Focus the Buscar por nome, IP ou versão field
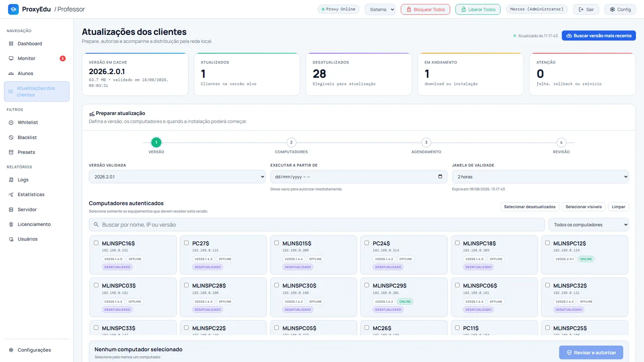644x362 pixels. [318, 225]
